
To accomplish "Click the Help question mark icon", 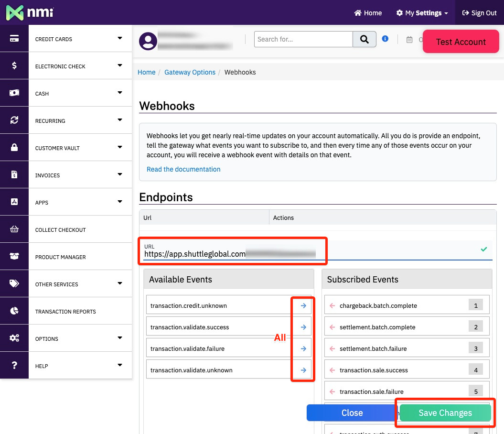I will (x=14, y=365).
